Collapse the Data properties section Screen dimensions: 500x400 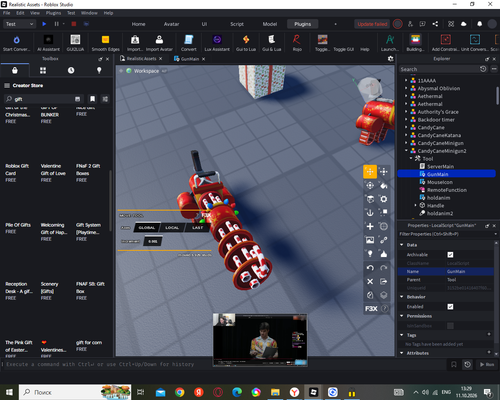(x=402, y=245)
